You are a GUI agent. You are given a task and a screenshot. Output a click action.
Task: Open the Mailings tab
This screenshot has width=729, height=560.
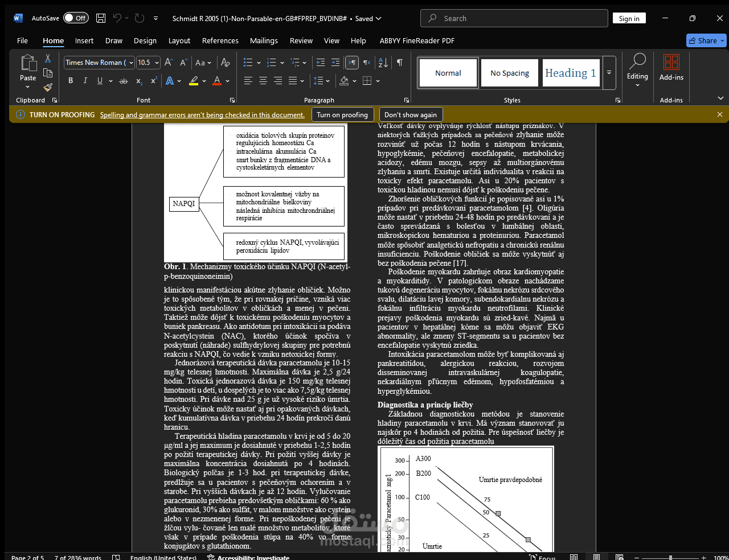[x=264, y=40]
